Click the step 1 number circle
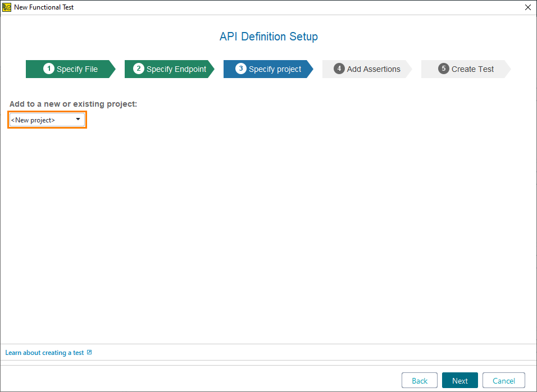 click(x=49, y=69)
